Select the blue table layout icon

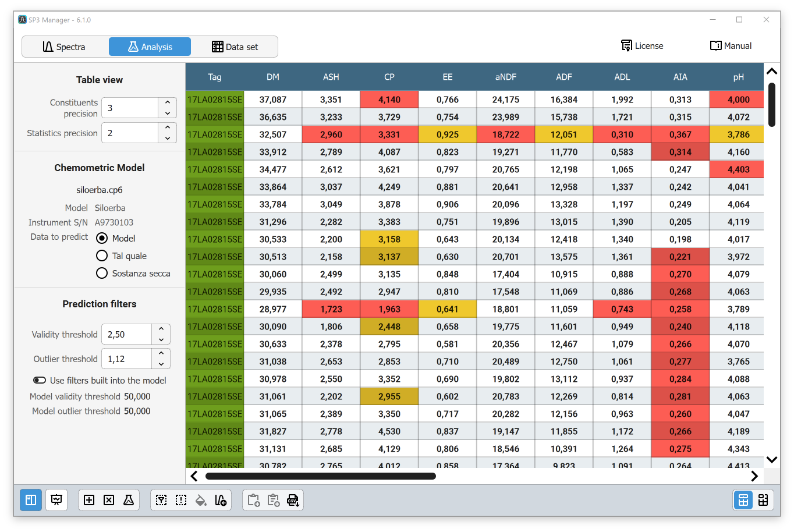743,500
